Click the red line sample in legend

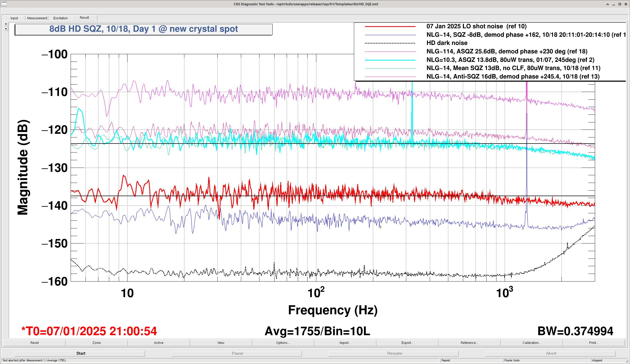[x=390, y=27]
